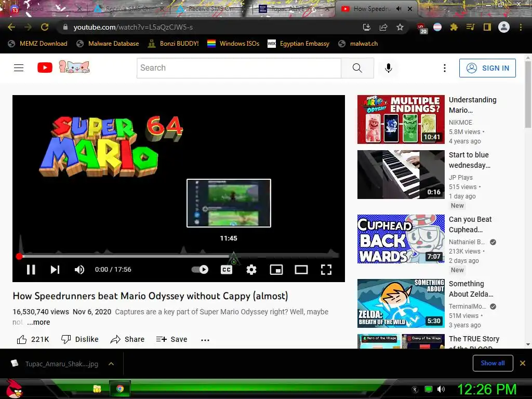Screen dimensions: 532x399
Task: Open the share page icon in address bar
Action: tap(383, 27)
